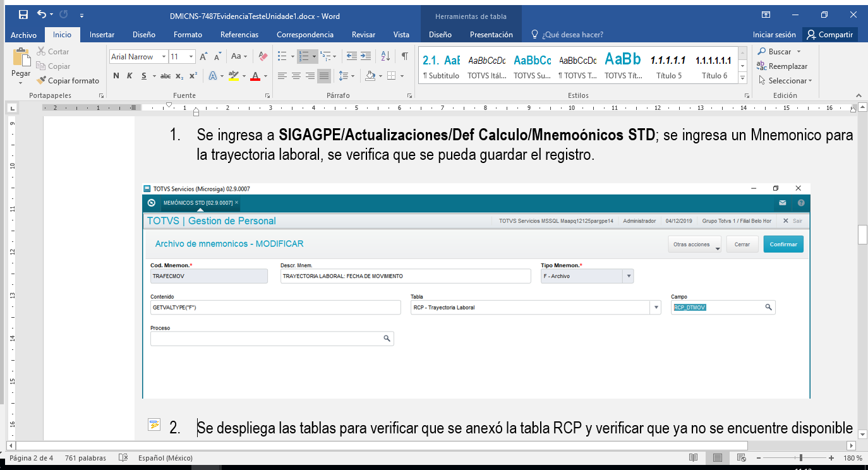Apply strikethrough (abc) formatting
Image resolution: width=868 pixels, height=470 pixels.
pos(166,76)
